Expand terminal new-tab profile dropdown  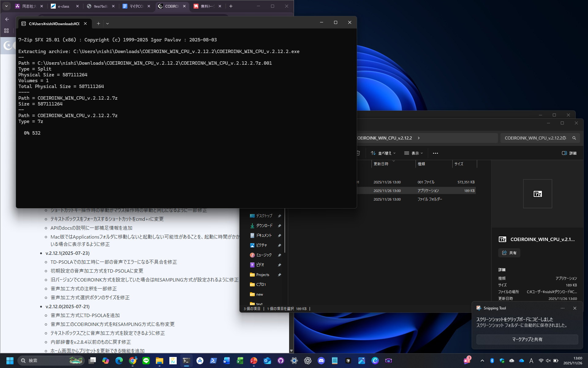(x=107, y=24)
